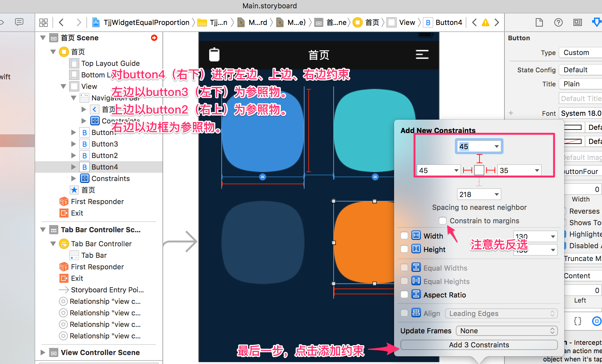Expand Button3 in the outline

(74, 144)
